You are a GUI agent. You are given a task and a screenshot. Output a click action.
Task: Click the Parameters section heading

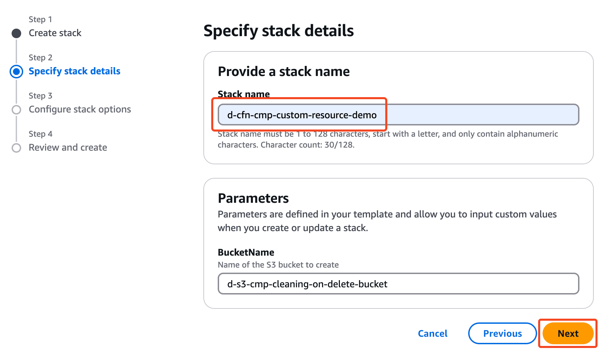click(x=253, y=199)
